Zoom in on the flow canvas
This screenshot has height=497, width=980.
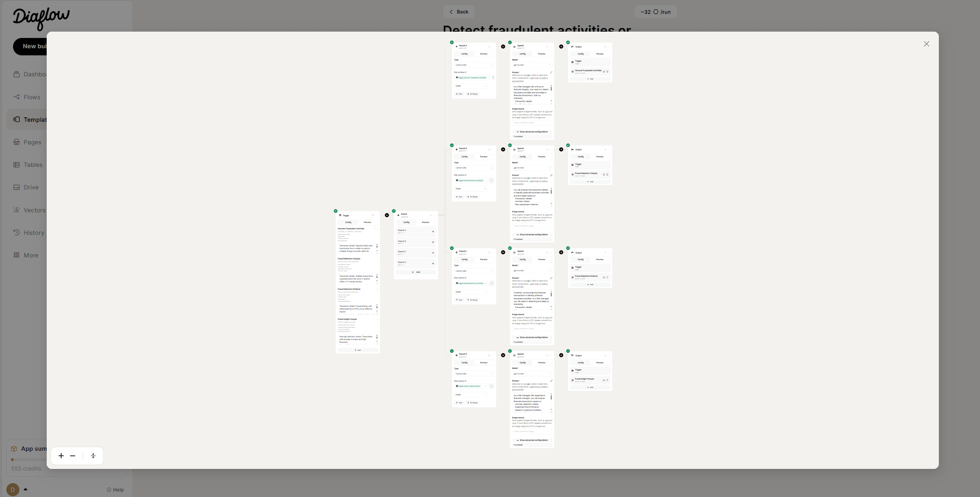[x=61, y=456]
